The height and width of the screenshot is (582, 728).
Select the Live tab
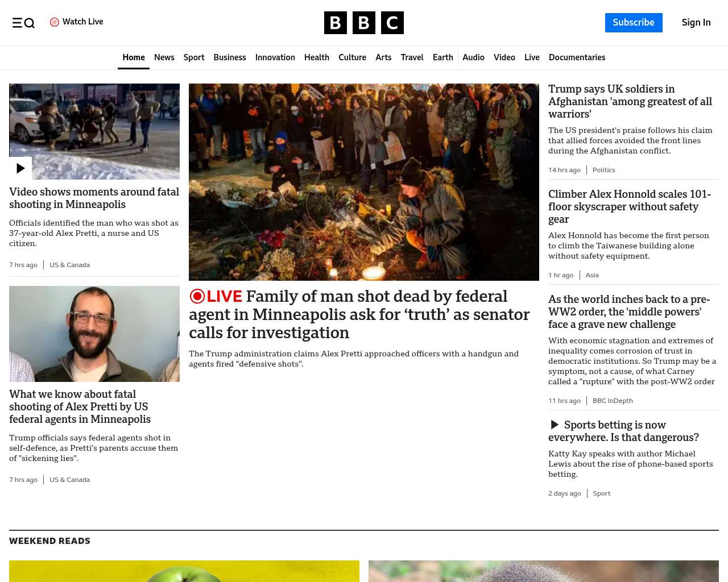(x=532, y=57)
